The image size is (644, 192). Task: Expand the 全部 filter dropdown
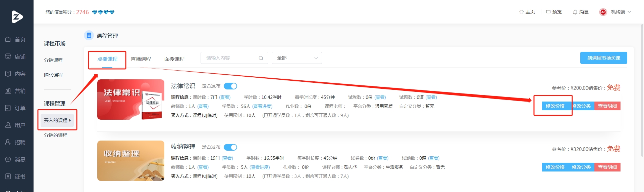[297, 58]
